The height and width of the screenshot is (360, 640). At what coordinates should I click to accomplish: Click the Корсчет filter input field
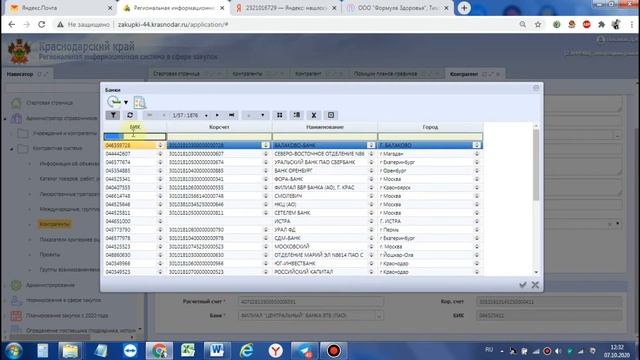pyautogui.click(x=219, y=136)
